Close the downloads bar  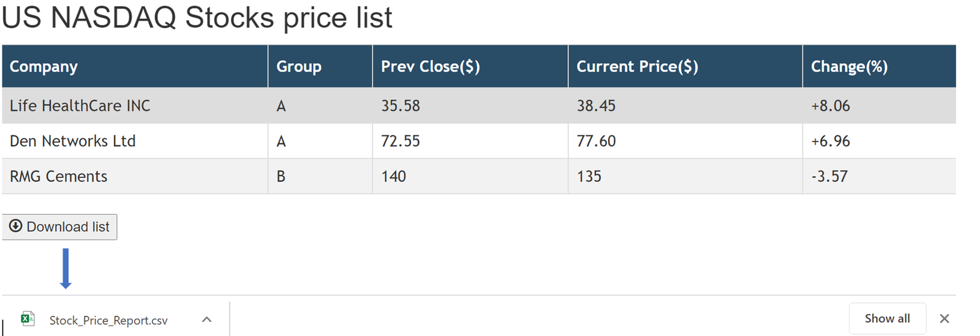tap(944, 319)
